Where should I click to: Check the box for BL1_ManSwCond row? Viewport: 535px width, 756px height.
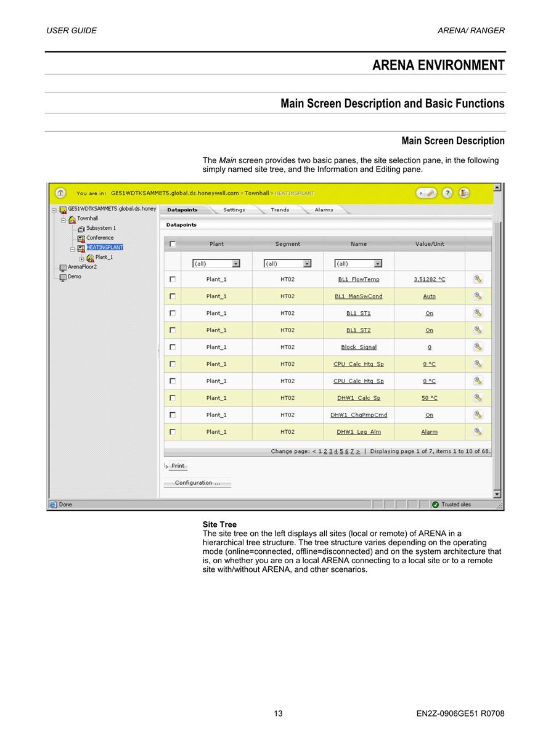173,296
